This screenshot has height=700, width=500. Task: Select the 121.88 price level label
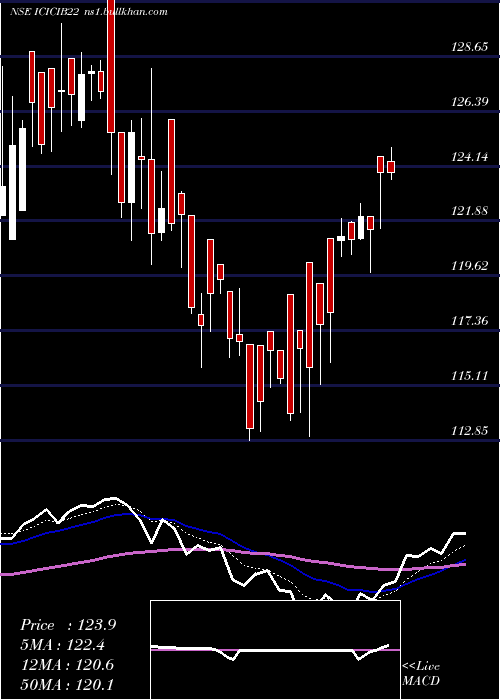pyautogui.click(x=470, y=212)
